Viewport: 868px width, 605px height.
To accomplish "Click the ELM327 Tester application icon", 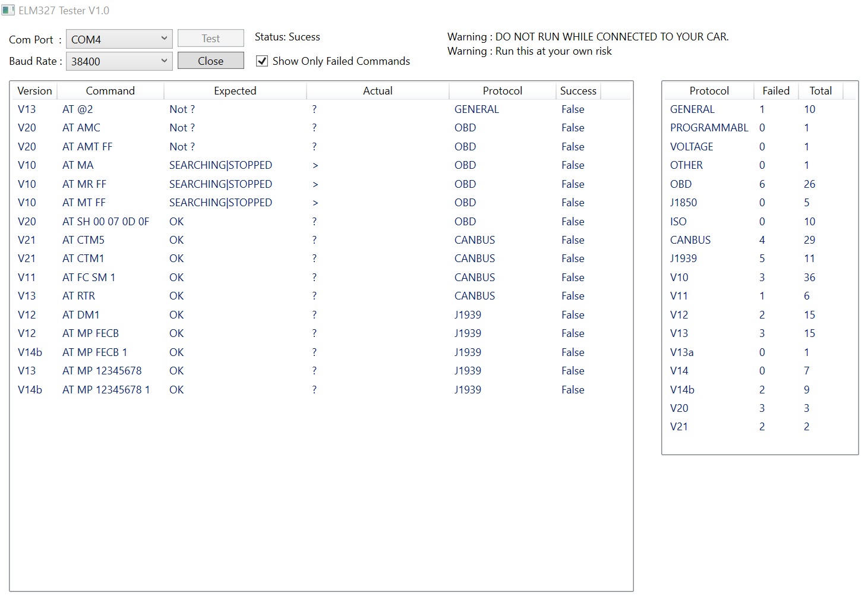I will click(8, 10).
